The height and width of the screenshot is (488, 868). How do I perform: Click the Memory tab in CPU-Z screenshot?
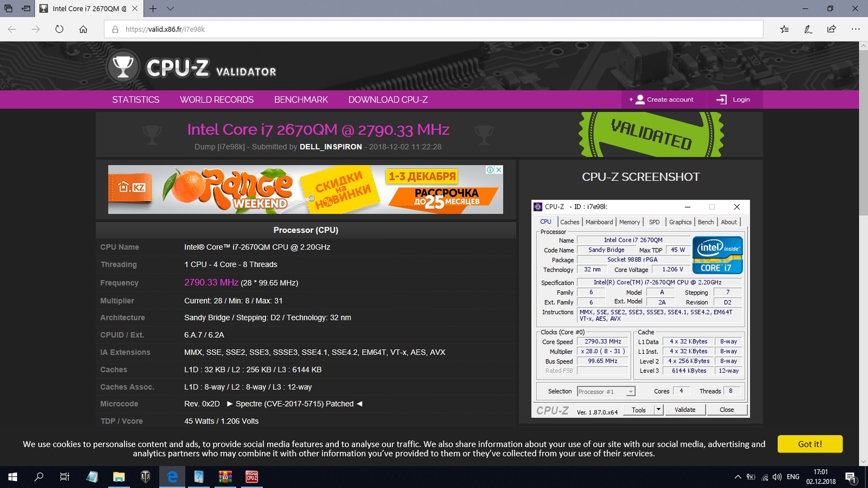pyautogui.click(x=629, y=222)
